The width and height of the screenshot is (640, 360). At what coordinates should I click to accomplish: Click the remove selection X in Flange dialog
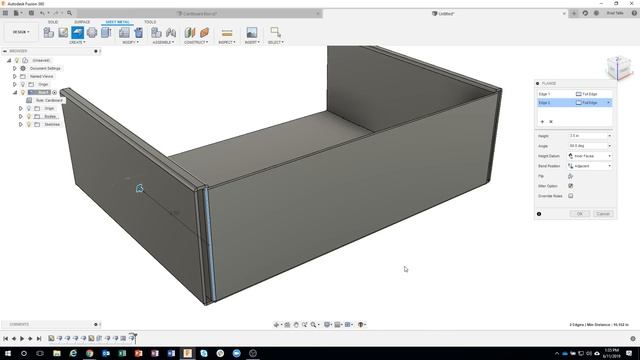[x=551, y=122]
